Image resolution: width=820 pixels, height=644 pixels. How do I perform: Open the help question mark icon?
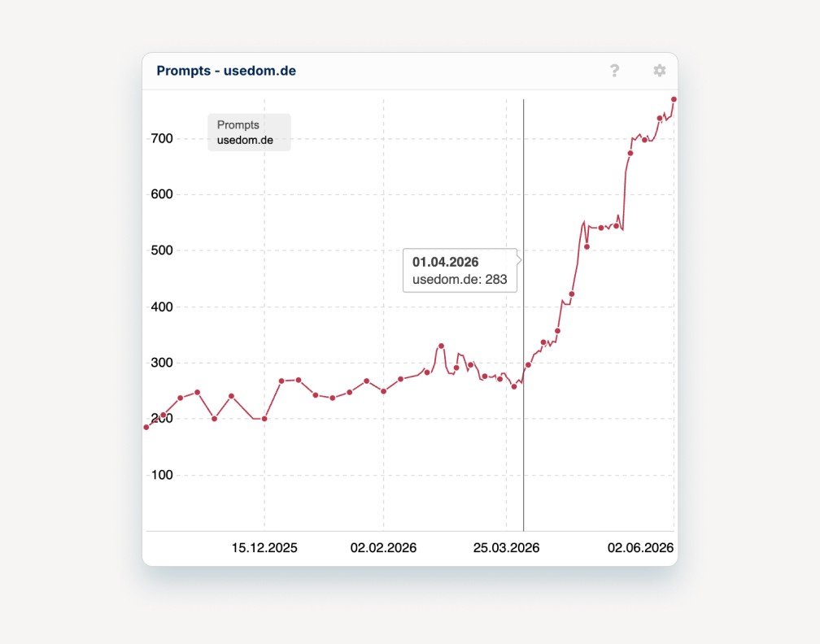[x=614, y=71]
